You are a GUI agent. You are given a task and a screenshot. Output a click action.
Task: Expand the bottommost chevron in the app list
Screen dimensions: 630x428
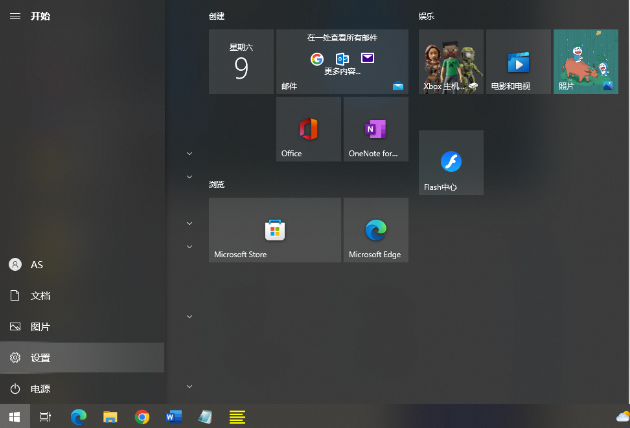pyautogui.click(x=189, y=385)
